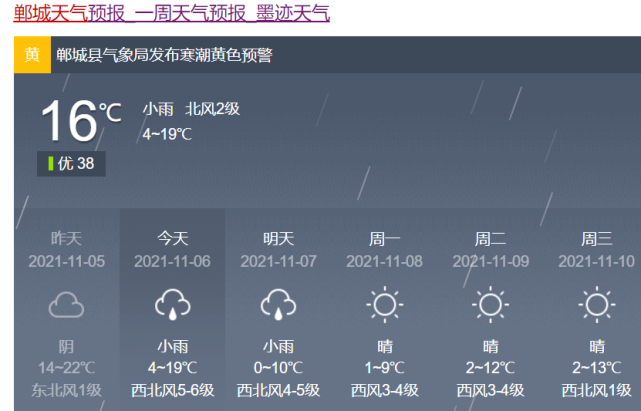
Task: Select the 今天 forecast column label
Action: [x=173, y=238]
